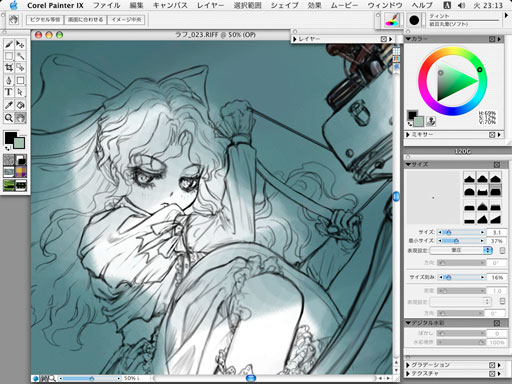The width and height of the screenshot is (512, 384).
Task: Select the Magnifier tool
Action: click(9, 117)
